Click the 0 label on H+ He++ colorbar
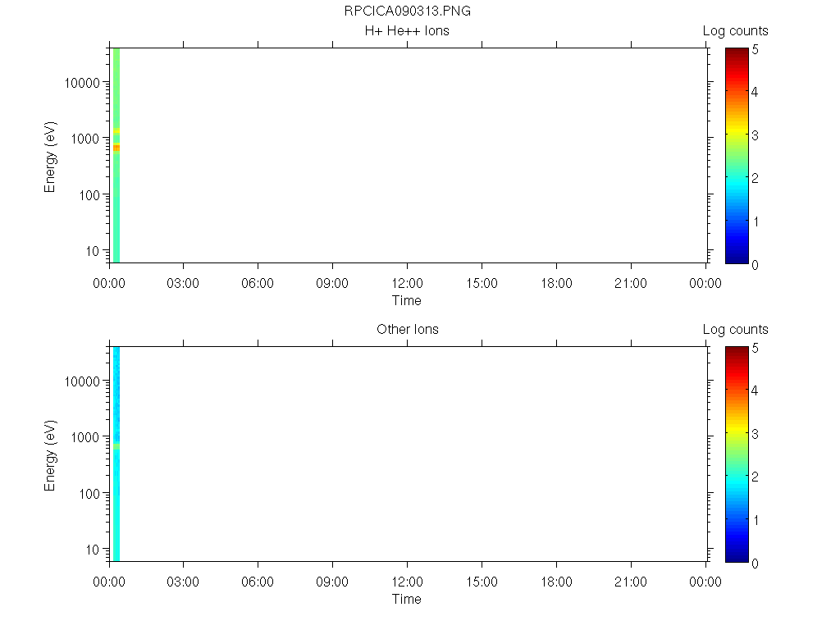Screen dimensions: 840x630 tap(755, 265)
